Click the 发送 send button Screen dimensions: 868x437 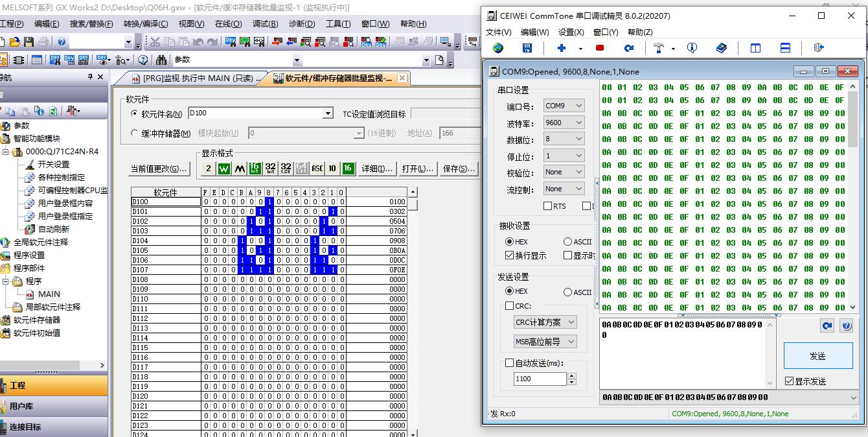coord(817,356)
